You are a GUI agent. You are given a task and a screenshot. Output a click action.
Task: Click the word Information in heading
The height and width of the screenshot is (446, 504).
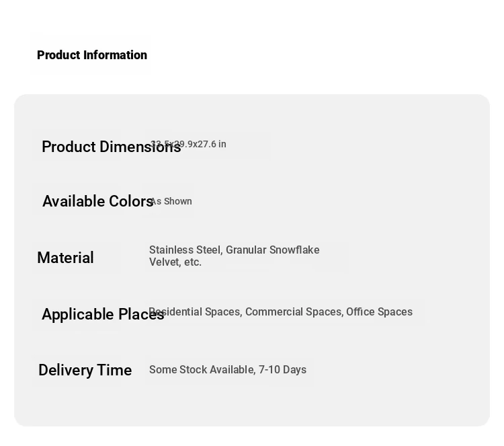[115, 55]
